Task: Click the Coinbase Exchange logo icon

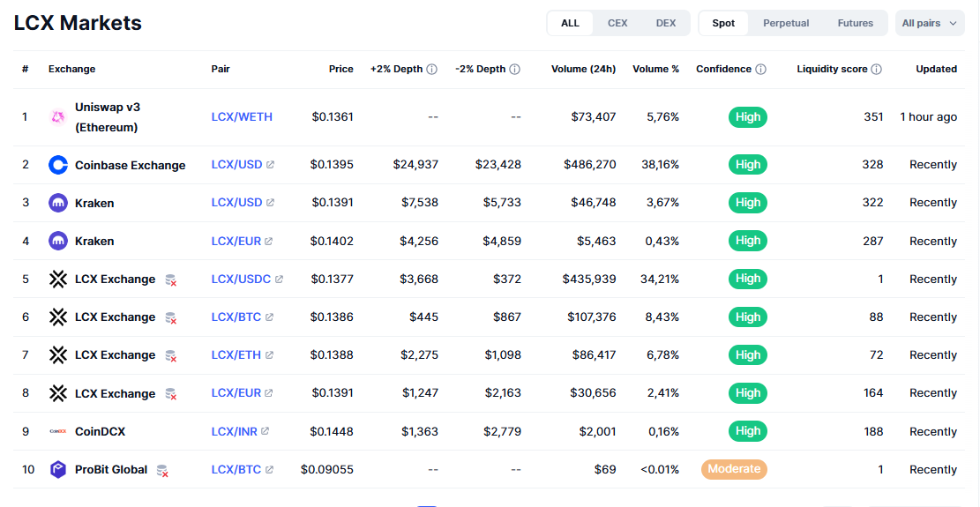Action: coord(58,165)
